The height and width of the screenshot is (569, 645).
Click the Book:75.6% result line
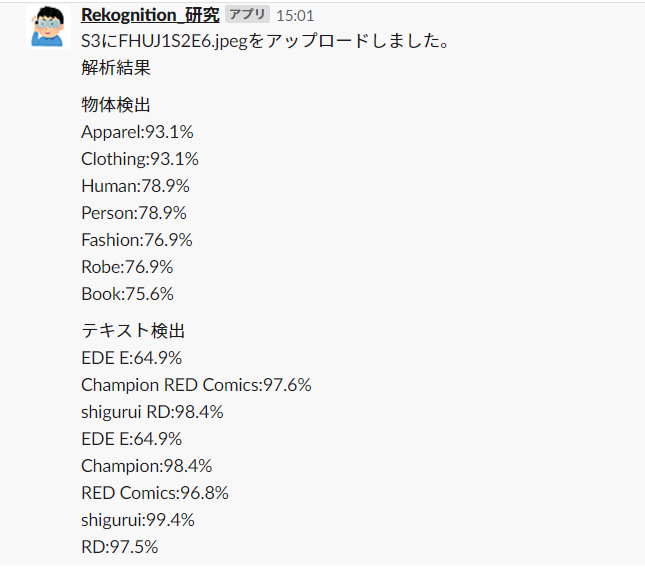point(127,293)
